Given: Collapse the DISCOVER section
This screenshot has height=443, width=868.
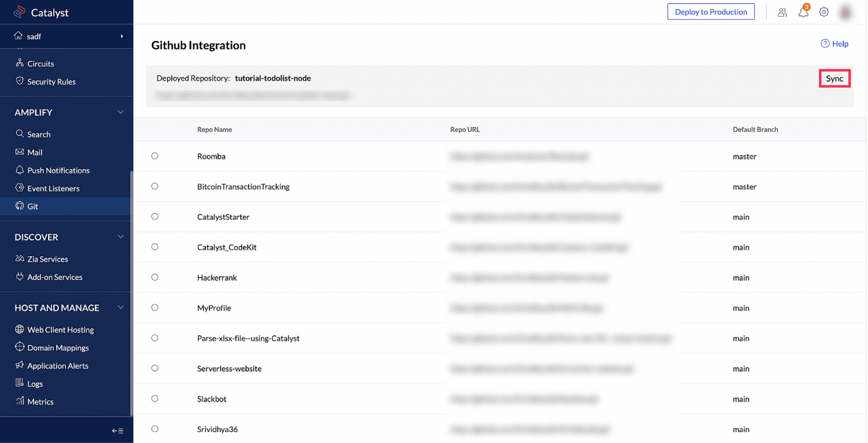Looking at the screenshot, I should coord(120,236).
